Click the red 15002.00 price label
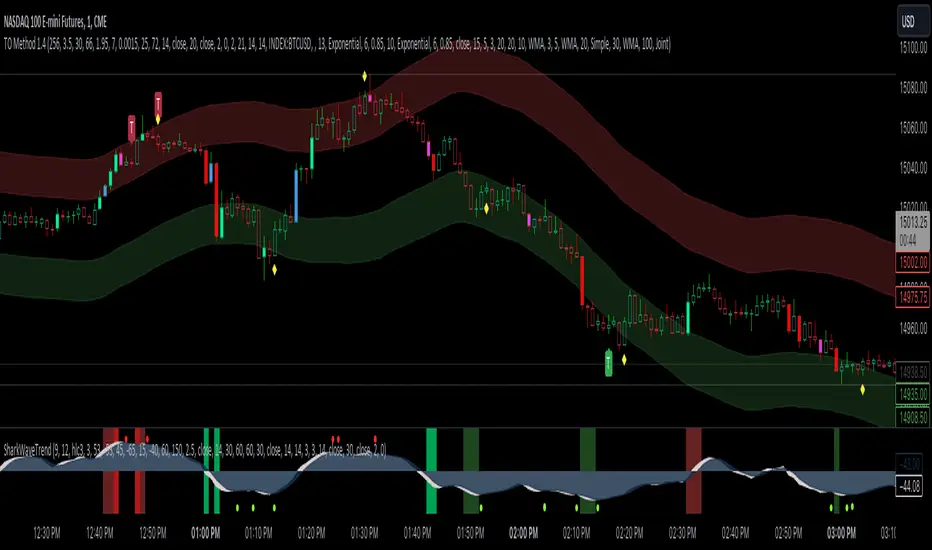This screenshot has width=932, height=550. 912,262
